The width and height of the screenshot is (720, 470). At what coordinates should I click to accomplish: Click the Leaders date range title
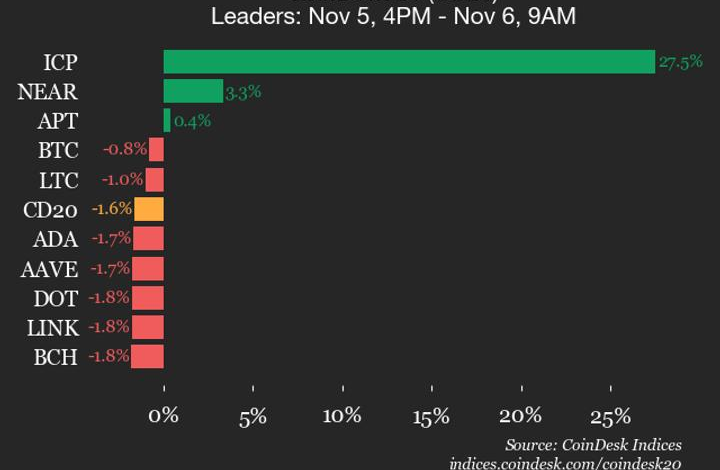tap(393, 17)
